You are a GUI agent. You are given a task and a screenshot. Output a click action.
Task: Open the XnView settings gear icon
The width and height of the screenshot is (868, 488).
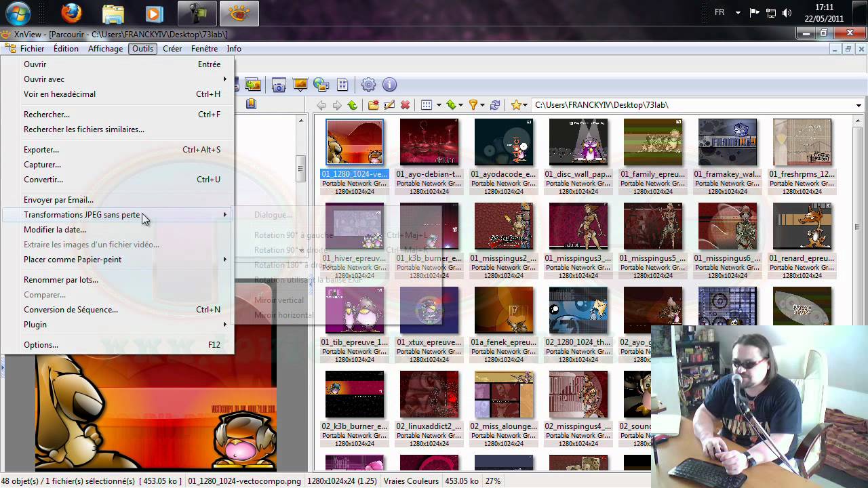368,85
